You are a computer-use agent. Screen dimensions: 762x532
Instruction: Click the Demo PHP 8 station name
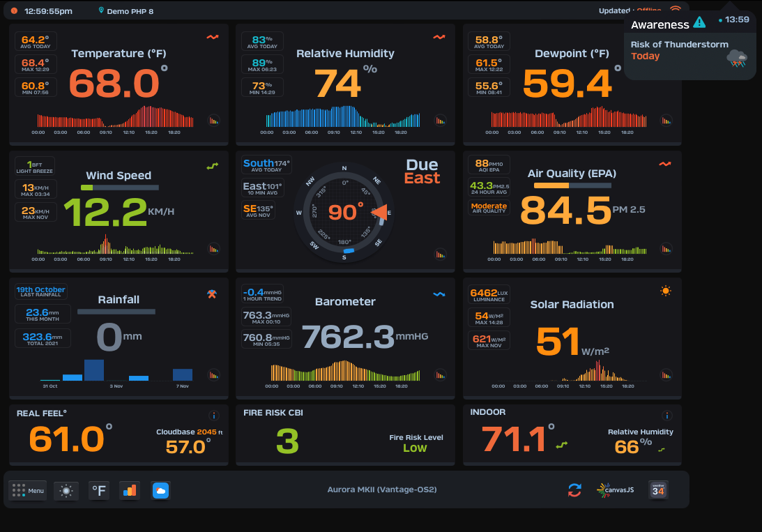click(x=130, y=11)
